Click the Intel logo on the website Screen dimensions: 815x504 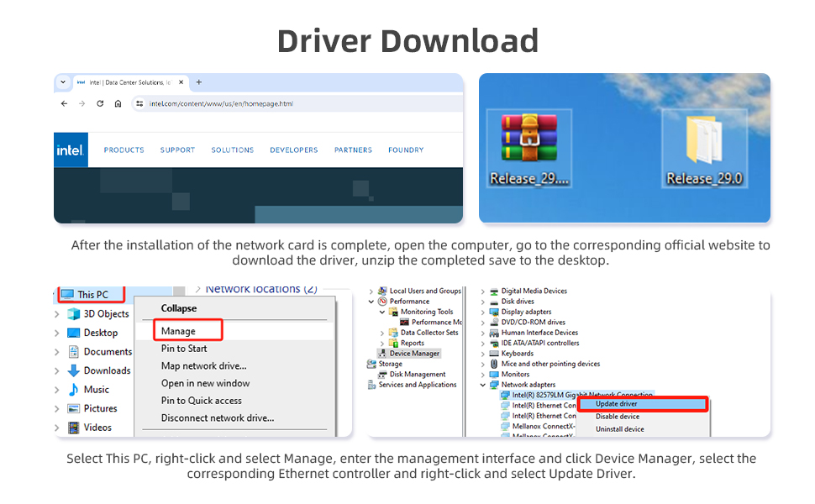(x=70, y=150)
